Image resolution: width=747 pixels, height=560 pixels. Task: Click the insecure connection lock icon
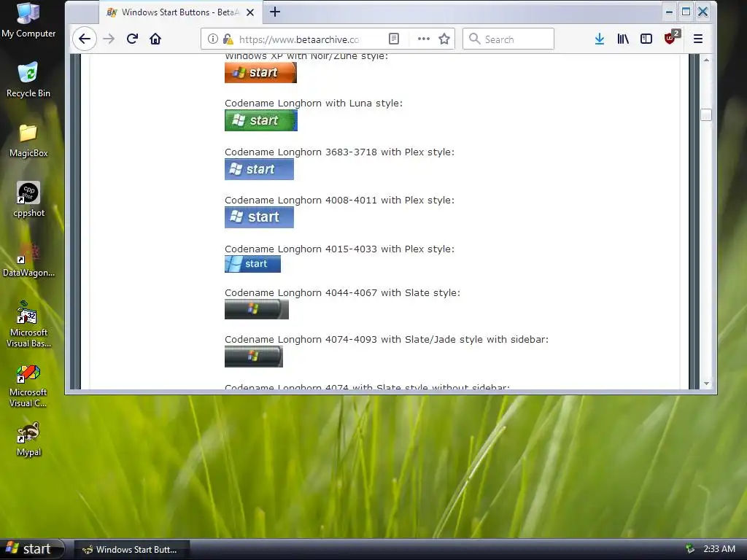[x=228, y=39]
